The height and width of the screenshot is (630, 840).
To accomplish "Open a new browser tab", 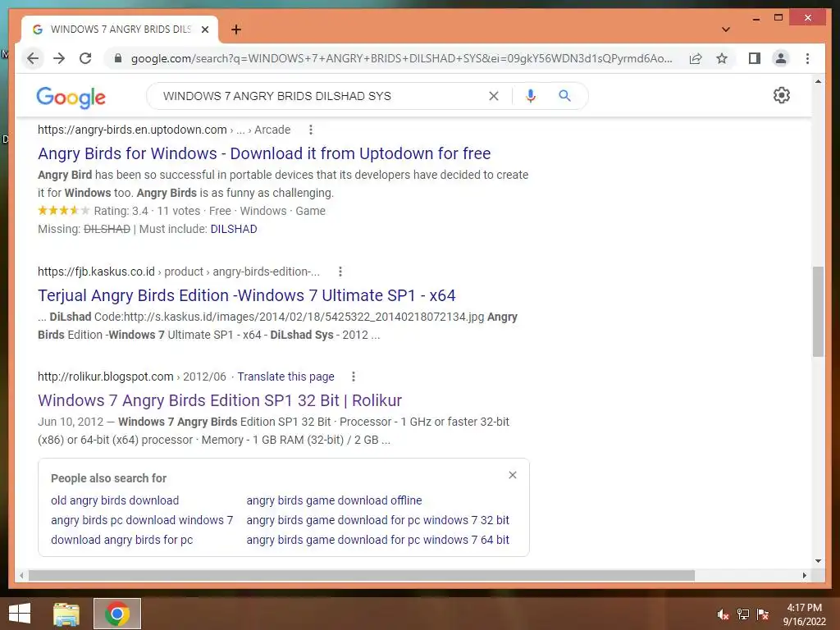I will click(236, 30).
